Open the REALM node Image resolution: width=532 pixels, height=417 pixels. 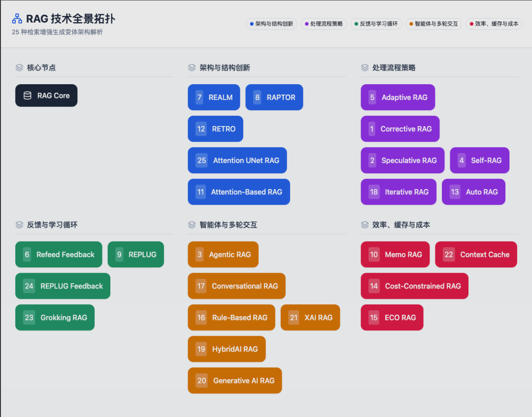click(214, 97)
